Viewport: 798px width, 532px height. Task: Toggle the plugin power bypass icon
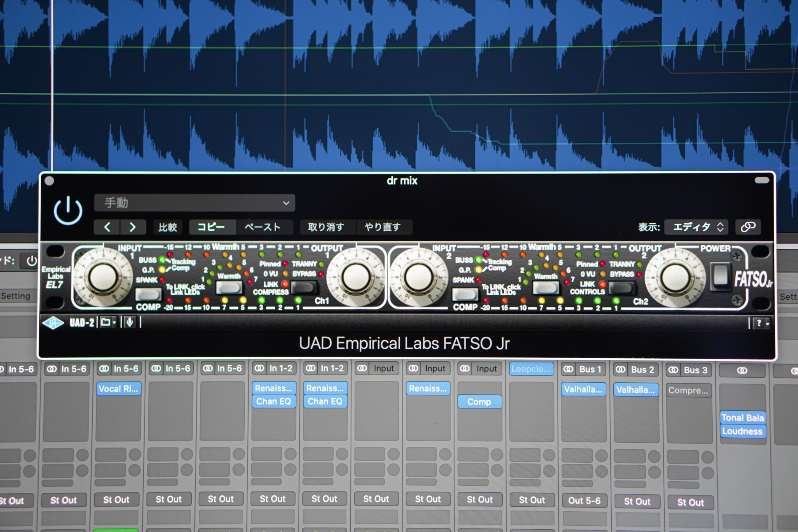coord(68,211)
